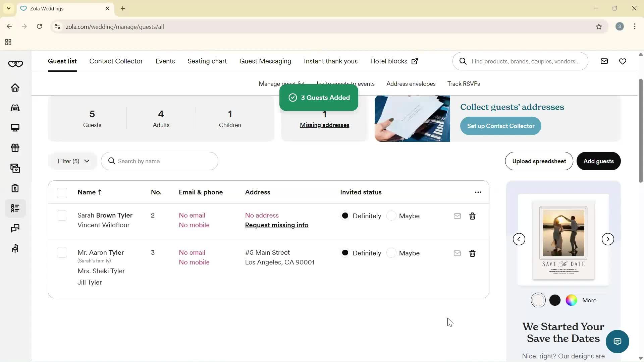The width and height of the screenshot is (644, 362).
Task: Switch to the Seating chart tab
Action: [x=207, y=61]
